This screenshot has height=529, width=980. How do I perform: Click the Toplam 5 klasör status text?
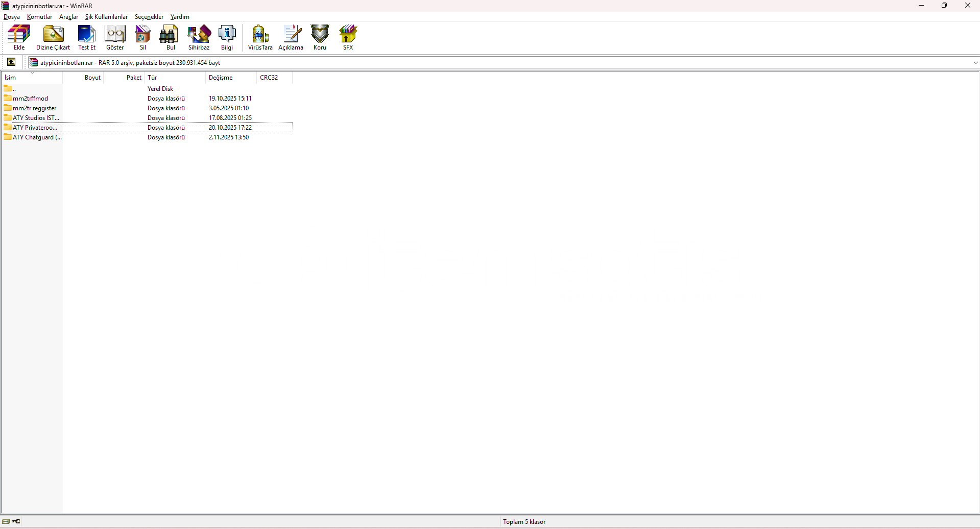pyautogui.click(x=524, y=522)
